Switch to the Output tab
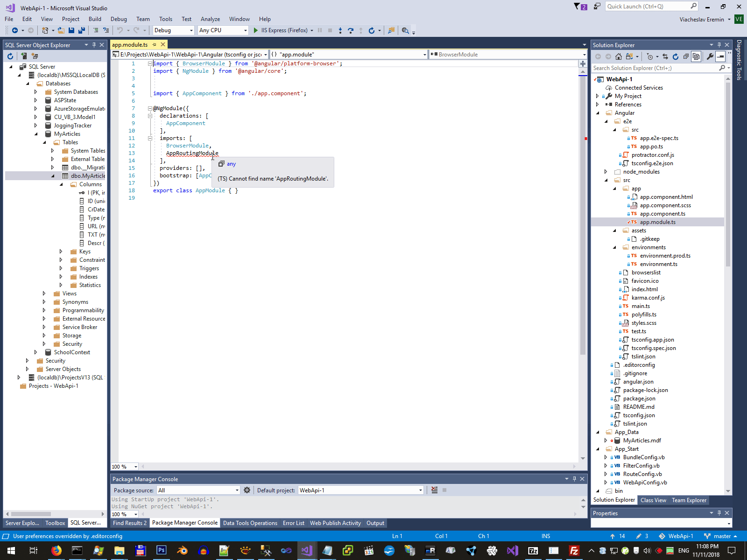The image size is (747, 560). pyautogui.click(x=375, y=523)
